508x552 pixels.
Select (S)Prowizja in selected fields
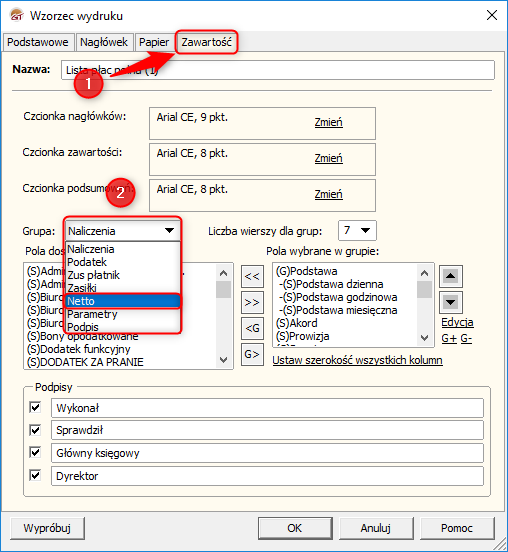tap(303, 336)
